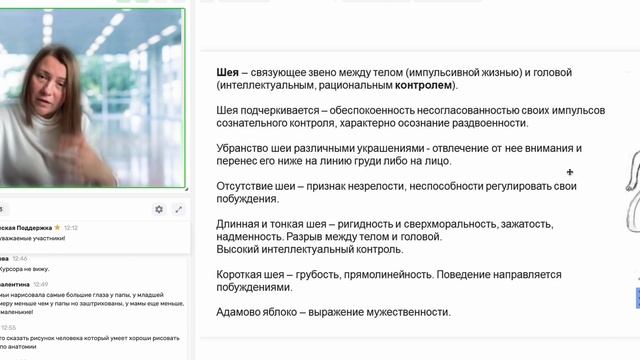Click chat message 'уважаемые участники!'
This screenshot has width=640, height=360.
pos(33,238)
